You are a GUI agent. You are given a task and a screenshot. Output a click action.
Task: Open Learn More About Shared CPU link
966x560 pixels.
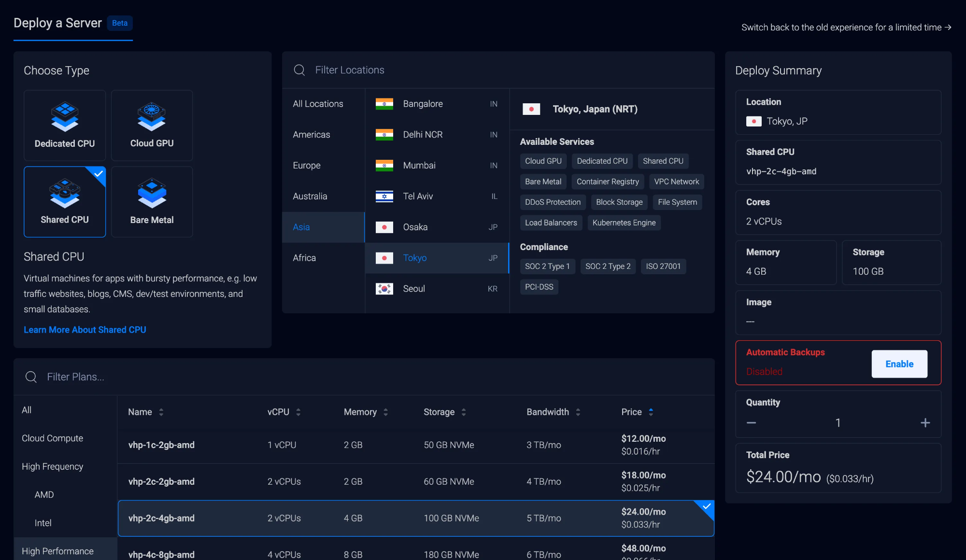point(85,330)
